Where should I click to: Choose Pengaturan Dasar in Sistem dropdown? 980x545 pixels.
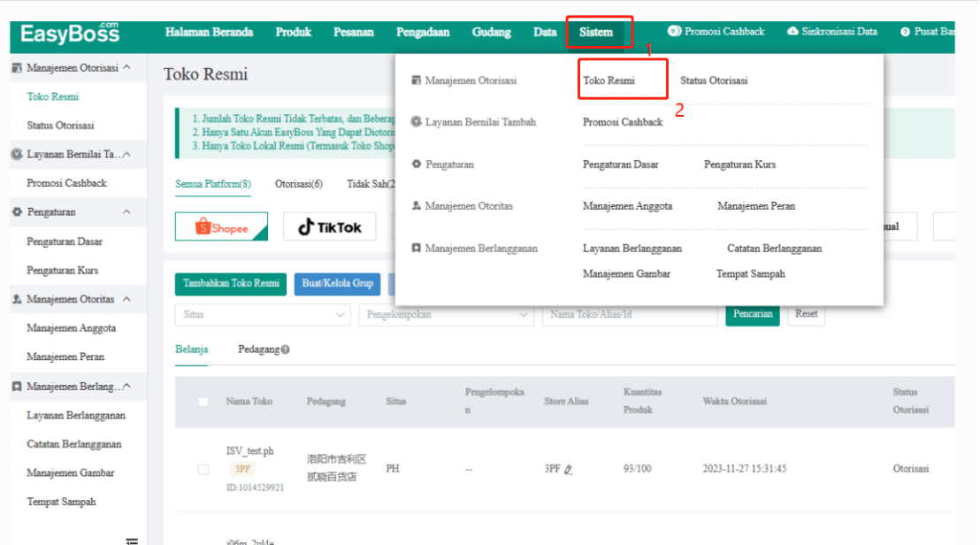coord(621,165)
